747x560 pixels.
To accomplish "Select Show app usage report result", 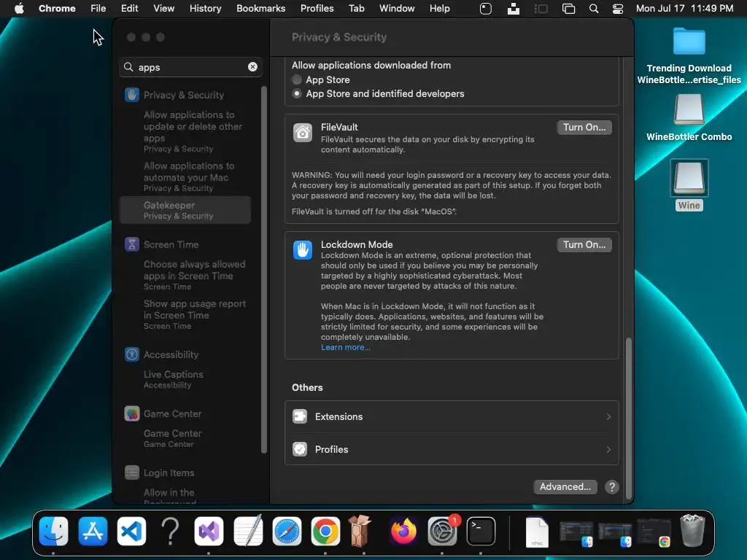I will (x=194, y=314).
